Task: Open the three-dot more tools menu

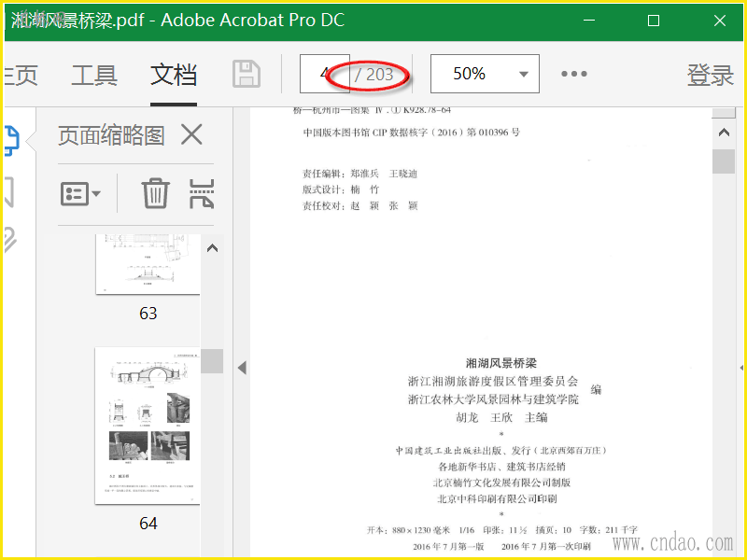Action: pos(573,74)
